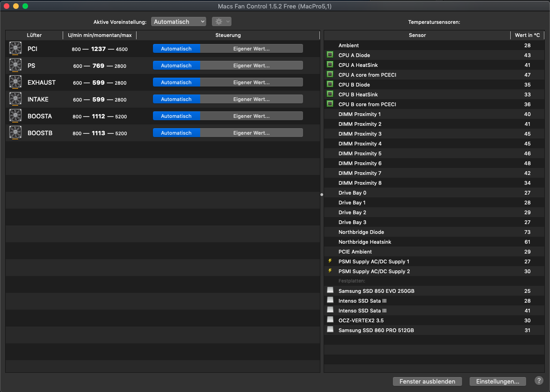This screenshot has height=392, width=550.
Task: Open Einstellungen... settings
Action: click(x=498, y=381)
